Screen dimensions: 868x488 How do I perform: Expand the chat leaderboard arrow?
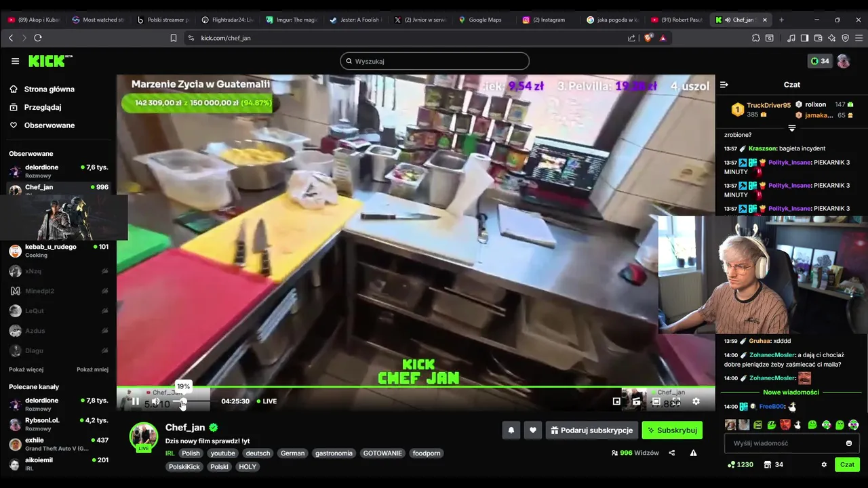[x=792, y=128]
